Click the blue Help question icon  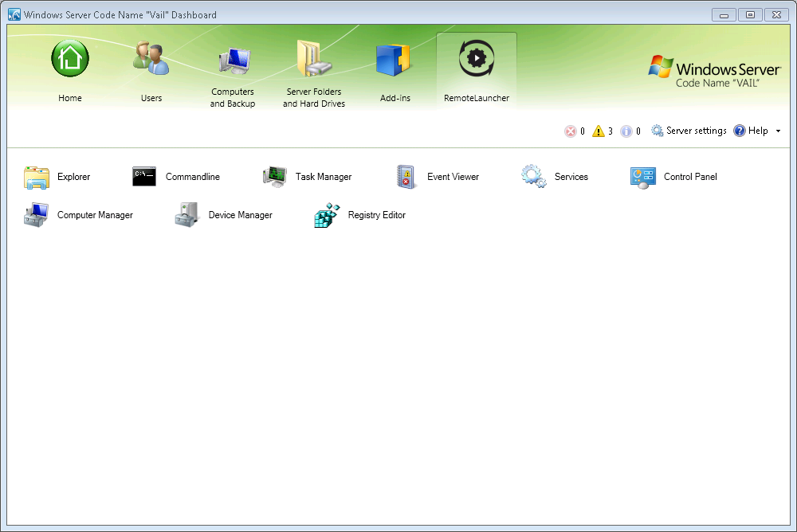click(740, 131)
